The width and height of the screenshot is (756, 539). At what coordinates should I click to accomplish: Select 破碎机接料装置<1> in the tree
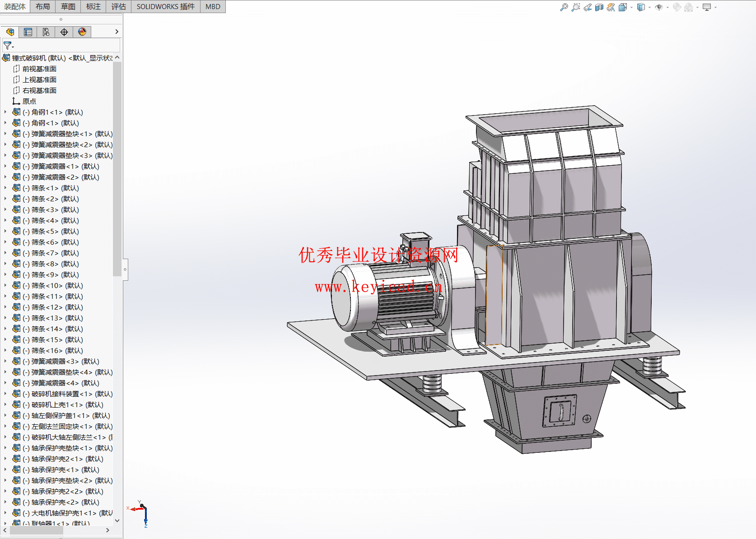pyautogui.click(x=68, y=394)
